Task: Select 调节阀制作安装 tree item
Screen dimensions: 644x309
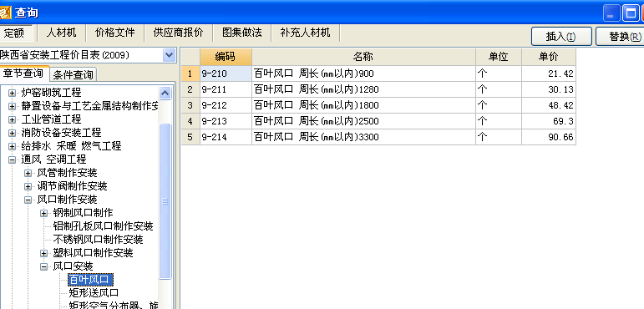Action: pos(73,186)
